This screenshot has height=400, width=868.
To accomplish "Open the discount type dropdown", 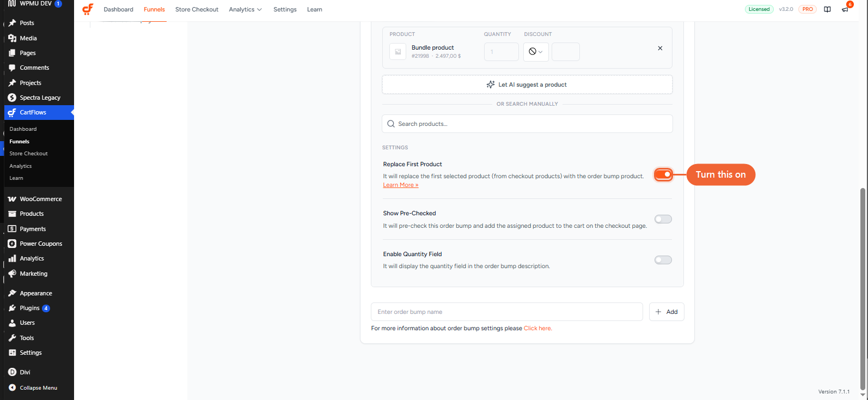I will coord(536,52).
